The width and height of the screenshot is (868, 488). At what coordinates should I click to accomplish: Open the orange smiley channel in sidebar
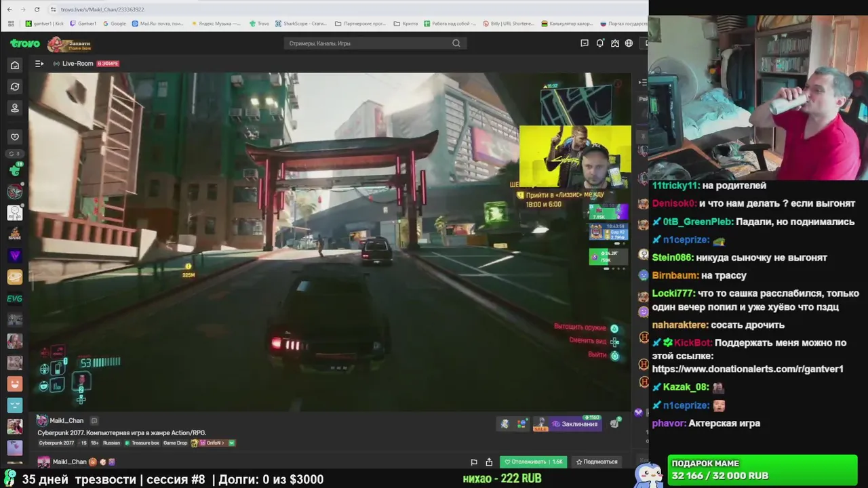click(15, 384)
